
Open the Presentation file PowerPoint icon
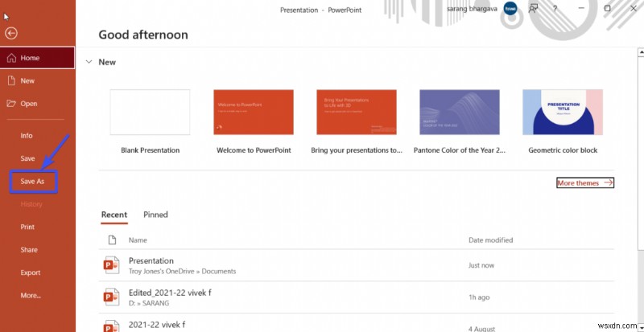point(111,265)
